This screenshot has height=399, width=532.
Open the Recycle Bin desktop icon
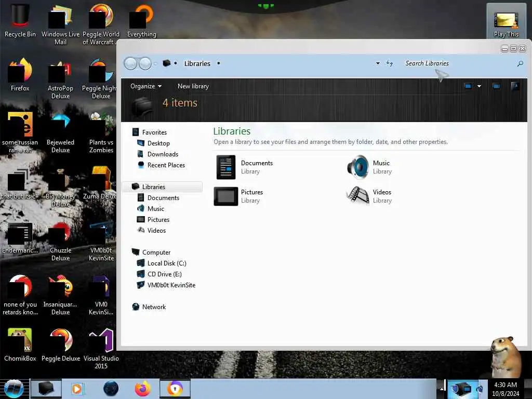click(20, 20)
